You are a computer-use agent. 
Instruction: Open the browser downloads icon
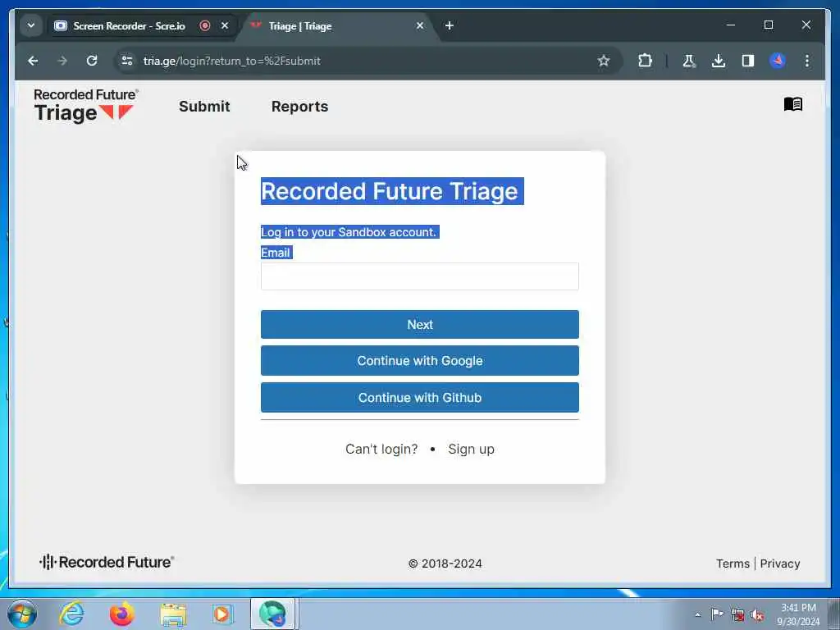719,61
